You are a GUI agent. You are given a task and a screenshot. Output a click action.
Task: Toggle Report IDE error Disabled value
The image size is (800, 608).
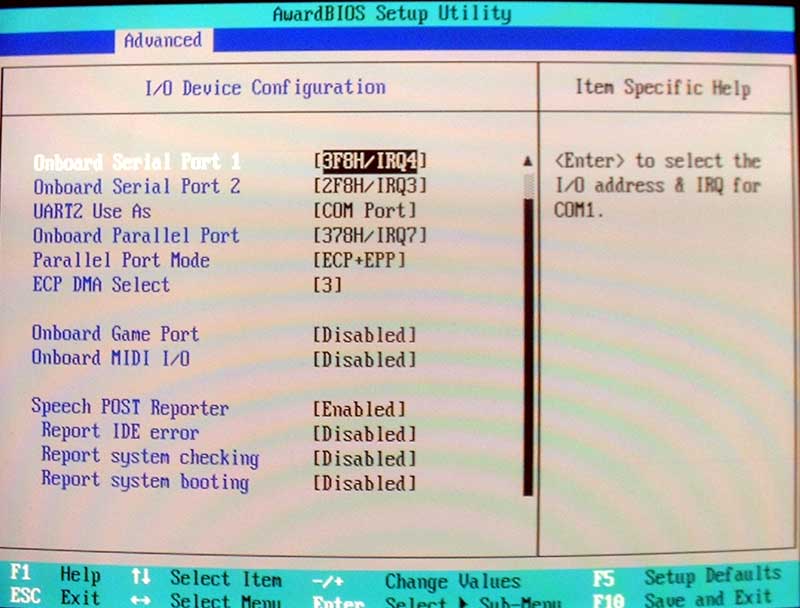(365, 434)
